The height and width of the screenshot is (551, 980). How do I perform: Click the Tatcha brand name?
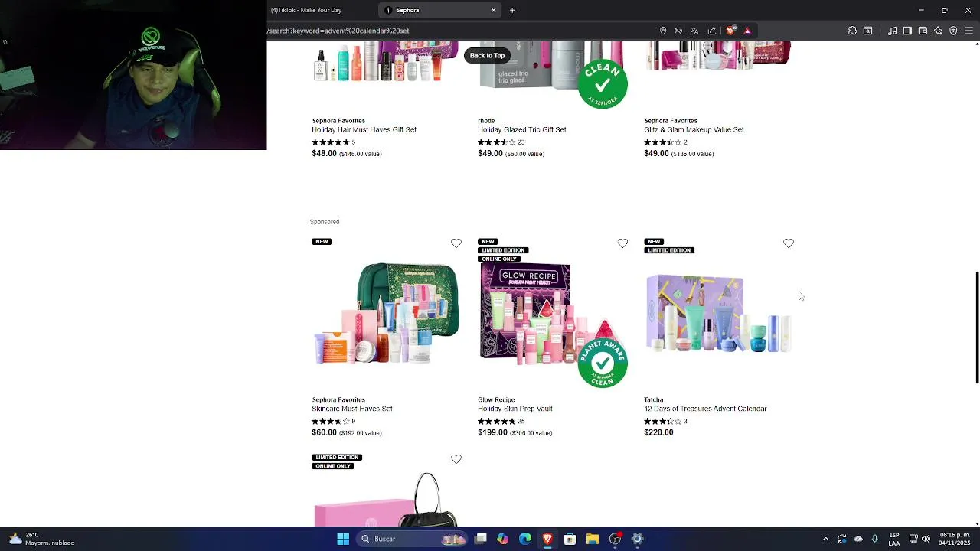pos(653,399)
